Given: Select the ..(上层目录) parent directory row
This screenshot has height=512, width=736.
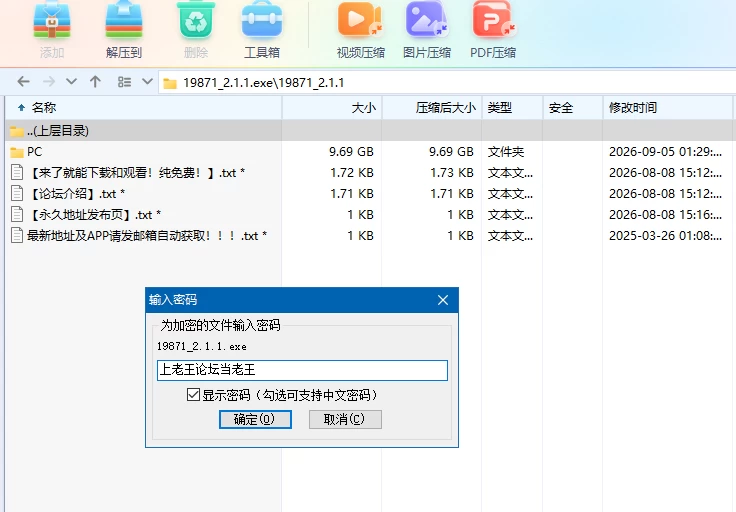Looking at the screenshot, I should coord(370,131).
